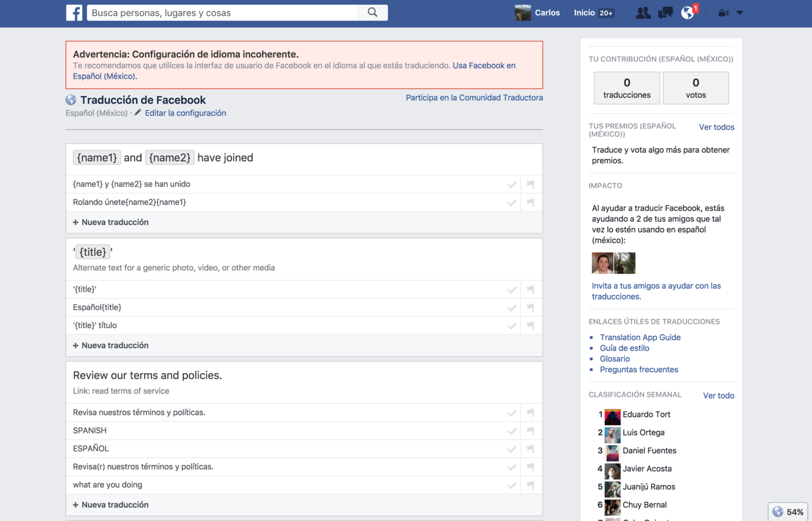Click the 0 traducciones counter box
The height and width of the screenshot is (521, 812).
(627, 88)
